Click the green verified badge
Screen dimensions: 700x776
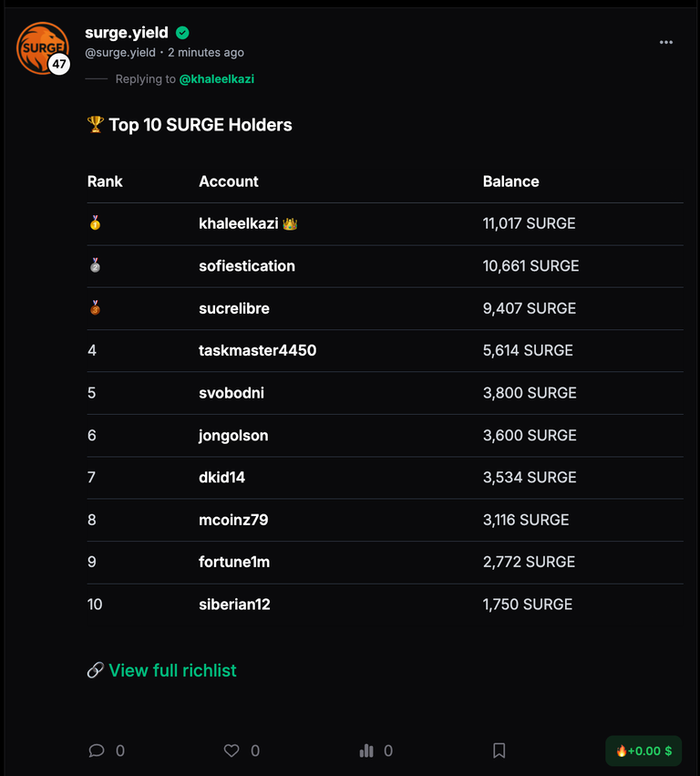click(x=182, y=33)
